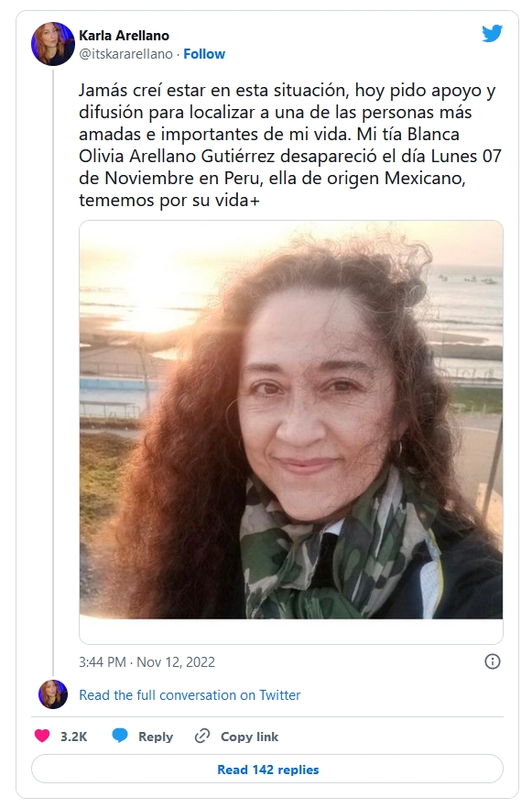Image resolution: width=532 pixels, height=808 pixels.
Task: Click the Read 142 replies button
Action: [x=267, y=770]
